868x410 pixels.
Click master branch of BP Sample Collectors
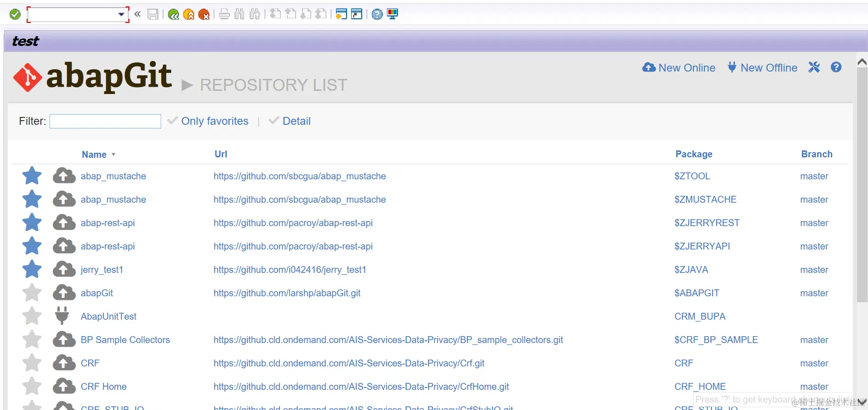tap(814, 340)
